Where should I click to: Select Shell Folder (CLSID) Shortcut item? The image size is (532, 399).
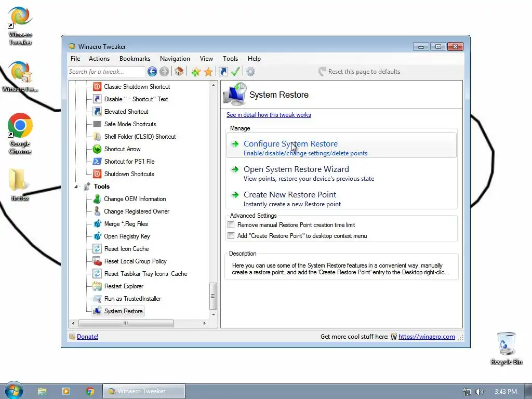click(x=140, y=137)
